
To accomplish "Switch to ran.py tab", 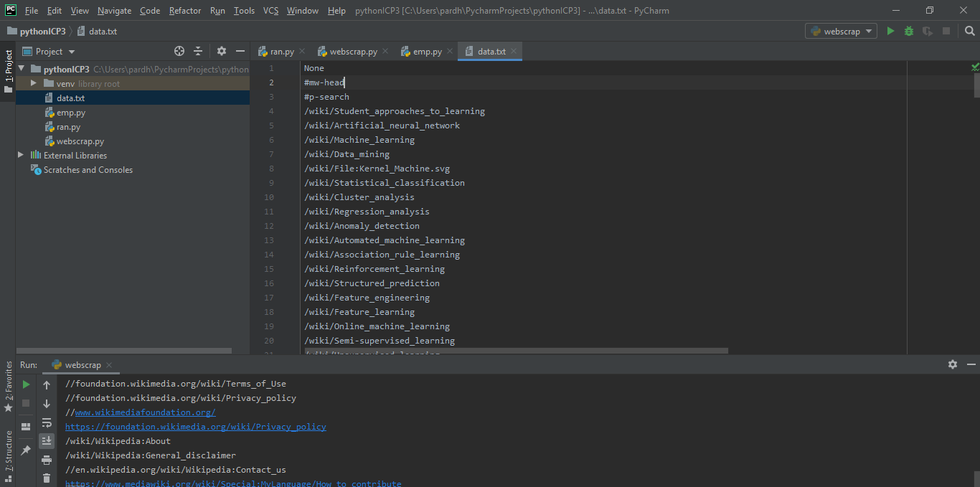I will (x=282, y=52).
